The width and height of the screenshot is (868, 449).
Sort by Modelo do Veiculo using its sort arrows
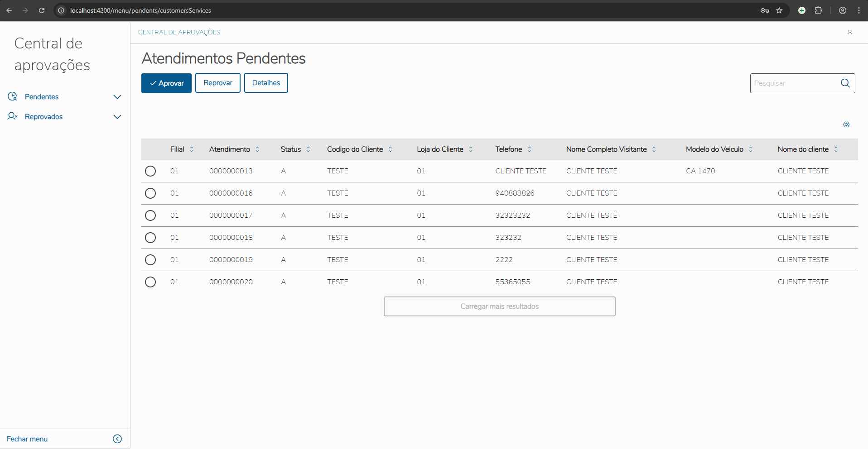pos(751,149)
